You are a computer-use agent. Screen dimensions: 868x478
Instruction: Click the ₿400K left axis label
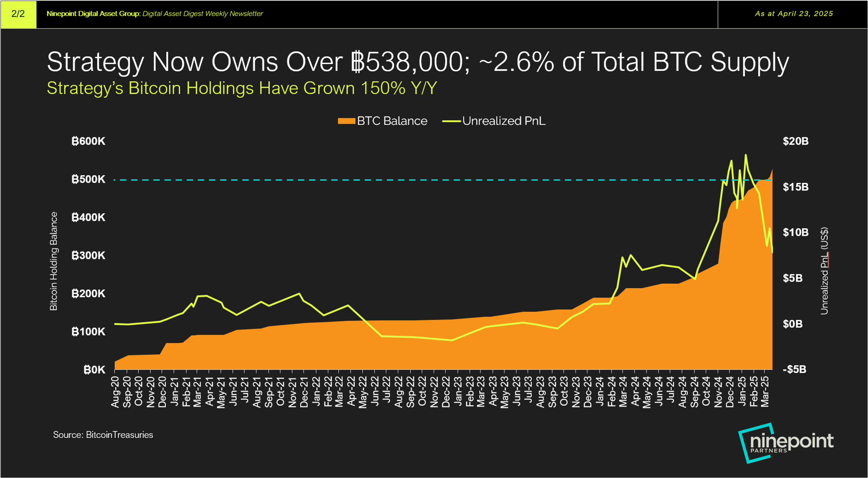point(88,217)
